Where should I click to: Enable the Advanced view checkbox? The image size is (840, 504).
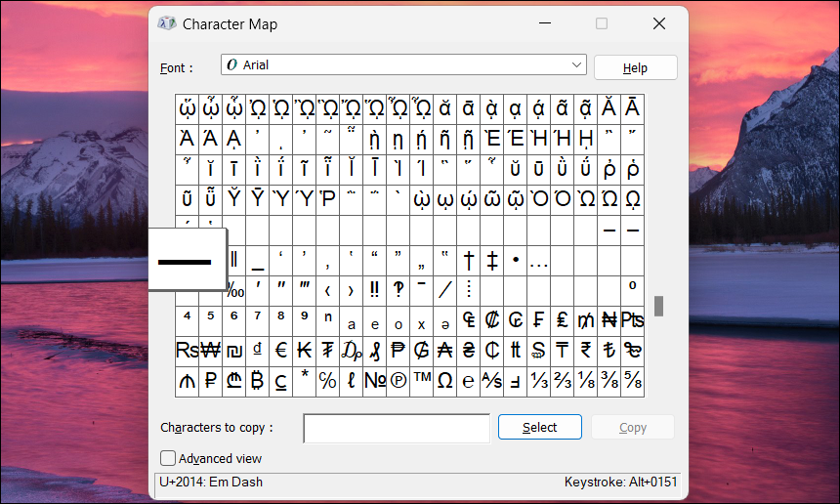coord(168,458)
